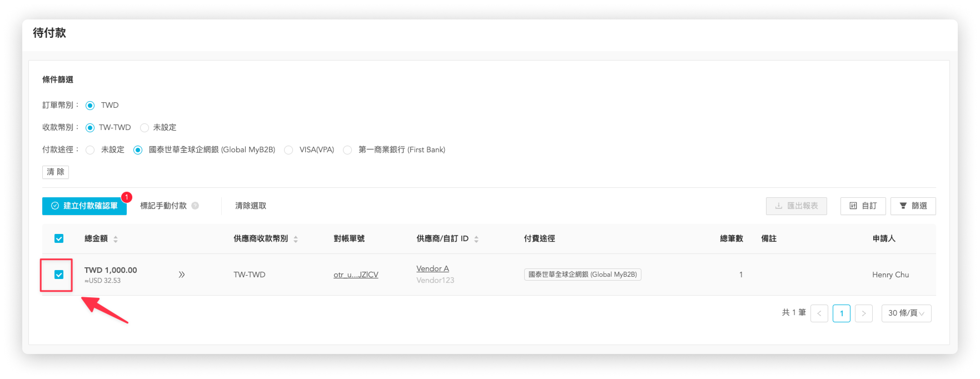The height and width of the screenshot is (379, 980).
Task: Sort by 總金額 column arrows
Action: [116, 239]
